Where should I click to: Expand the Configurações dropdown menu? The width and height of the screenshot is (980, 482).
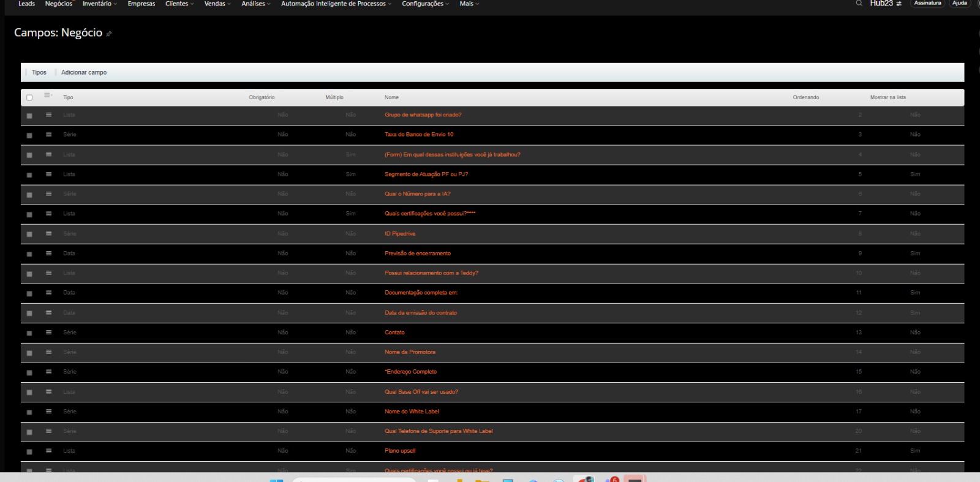tap(425, 4)
